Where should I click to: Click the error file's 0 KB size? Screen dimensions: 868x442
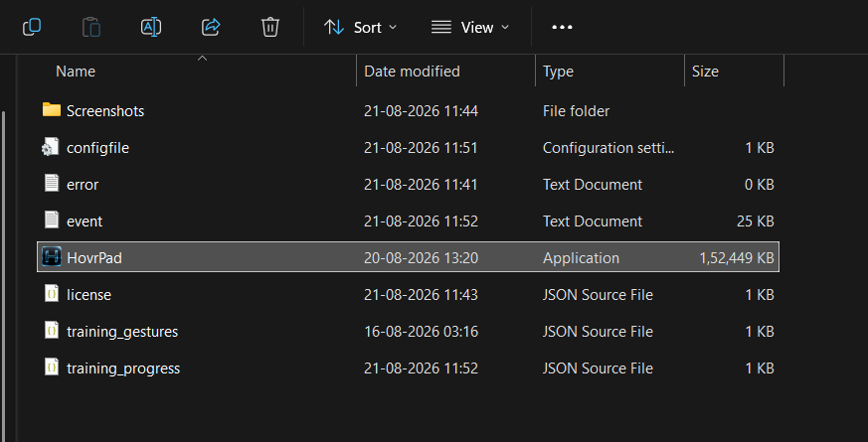point(759,184)
